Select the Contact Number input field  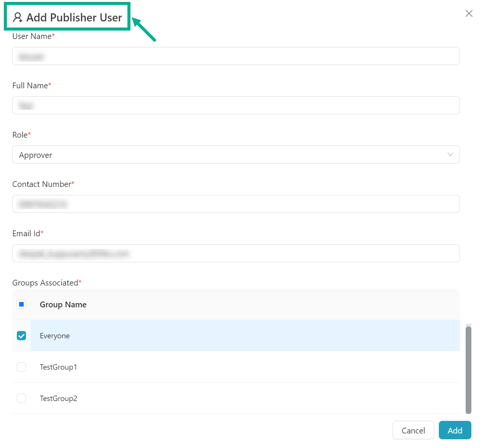(236, 204)
